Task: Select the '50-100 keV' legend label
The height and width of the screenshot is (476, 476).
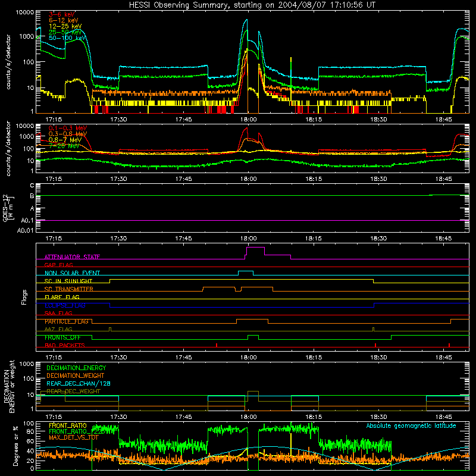Action: (67, 38)
